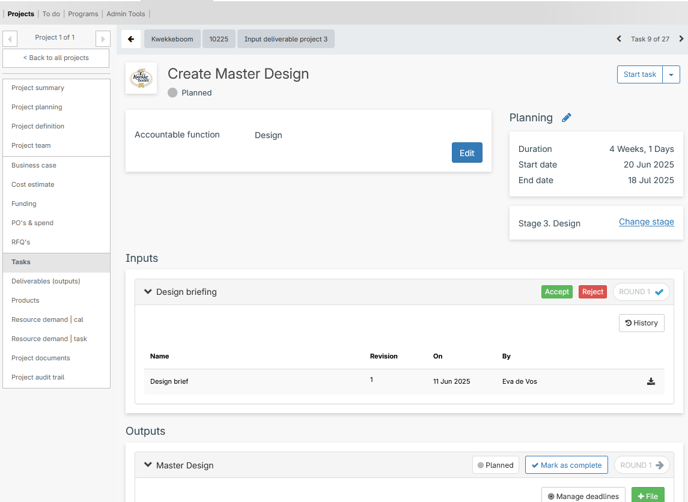688x502 pixels.
Task: Click the 4 Weeks, 1 Days duration
Action: [641, 149]
